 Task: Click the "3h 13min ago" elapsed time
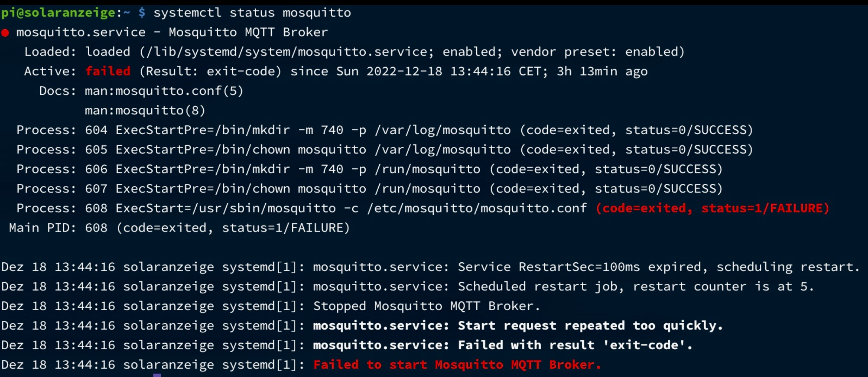[602, 71]
